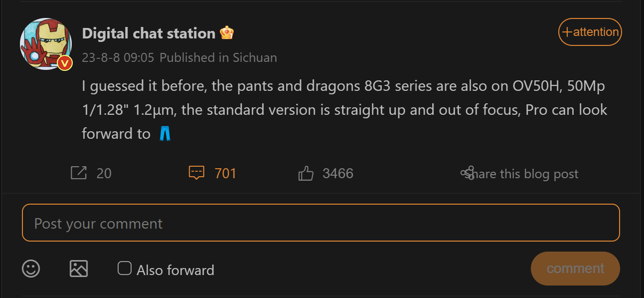Enable the 'Also forward' checkbox
The width and height of the screenshot is (644, 298).
coord(124,269)
